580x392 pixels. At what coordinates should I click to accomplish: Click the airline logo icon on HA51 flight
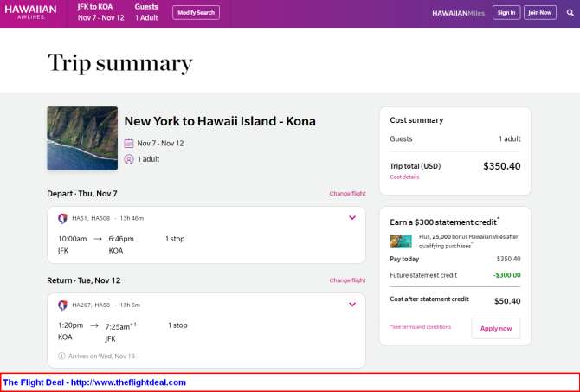(x=62, y=218)
